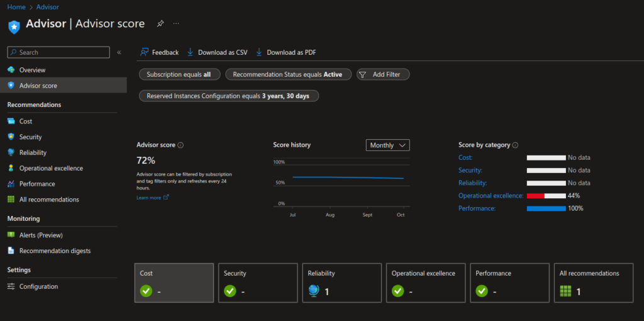Viewport: 644px width, 321px height.
Task: Click the Jul label on the chart axis
Action: (293, 215)
